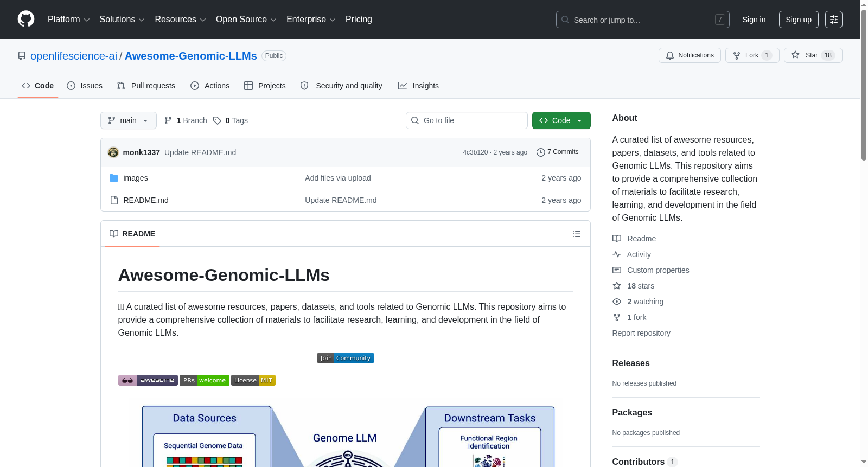Open the green Code dropdown button
This screenshot has height=467, width=868.
click(561, 120)
